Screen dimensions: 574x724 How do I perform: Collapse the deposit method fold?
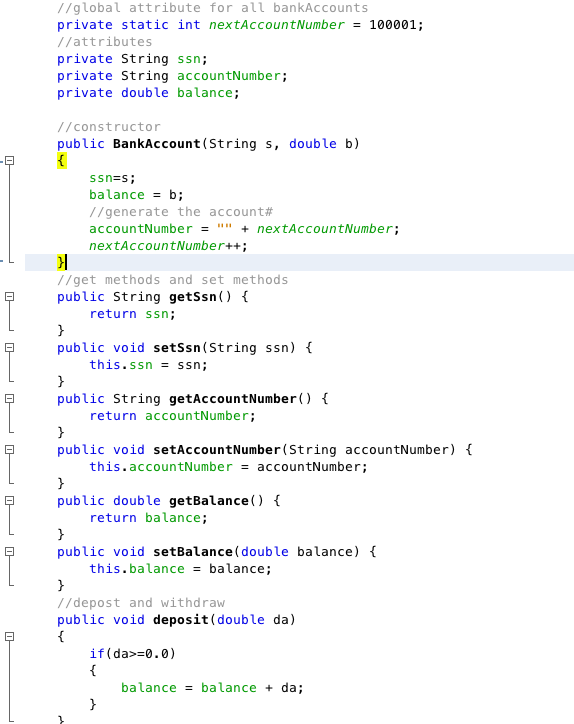click(x=9, y=637)
